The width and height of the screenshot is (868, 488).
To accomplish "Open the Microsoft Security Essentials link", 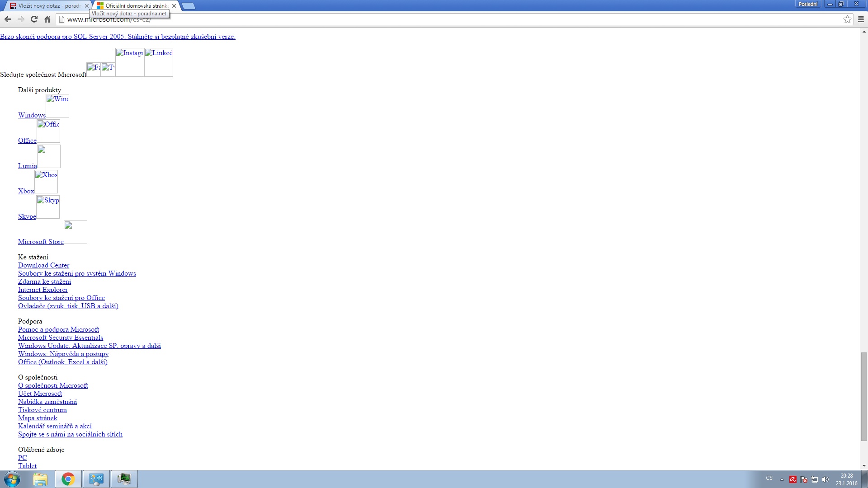I will coord(61,338).
